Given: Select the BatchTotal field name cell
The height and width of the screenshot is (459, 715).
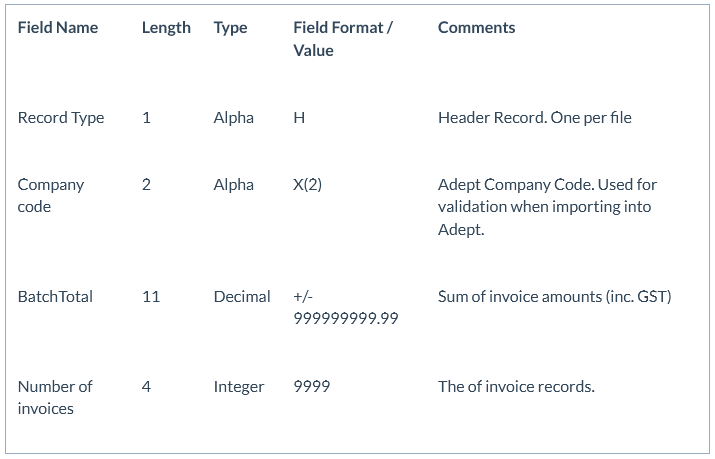Looking at the screenshot, I should click(x=55, y=297).
